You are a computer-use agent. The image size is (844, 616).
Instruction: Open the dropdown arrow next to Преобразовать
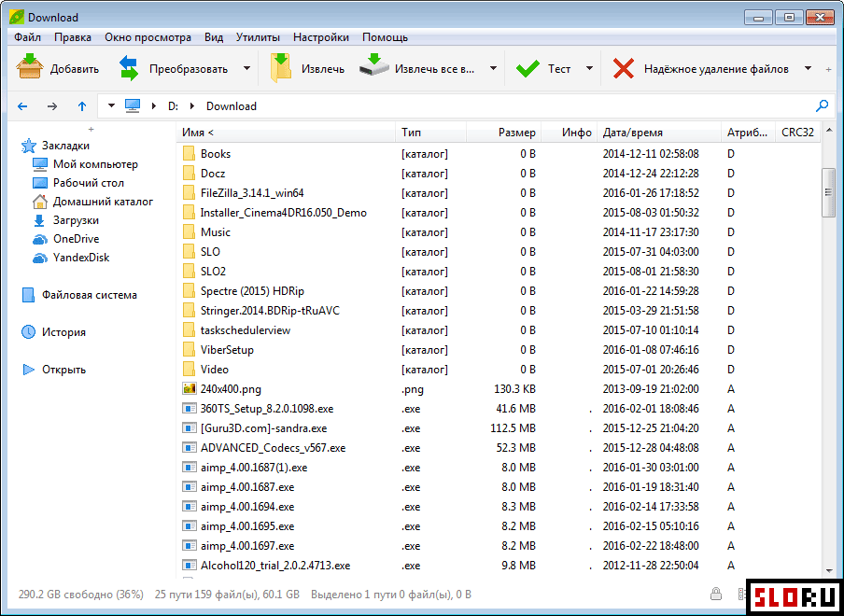246,68
